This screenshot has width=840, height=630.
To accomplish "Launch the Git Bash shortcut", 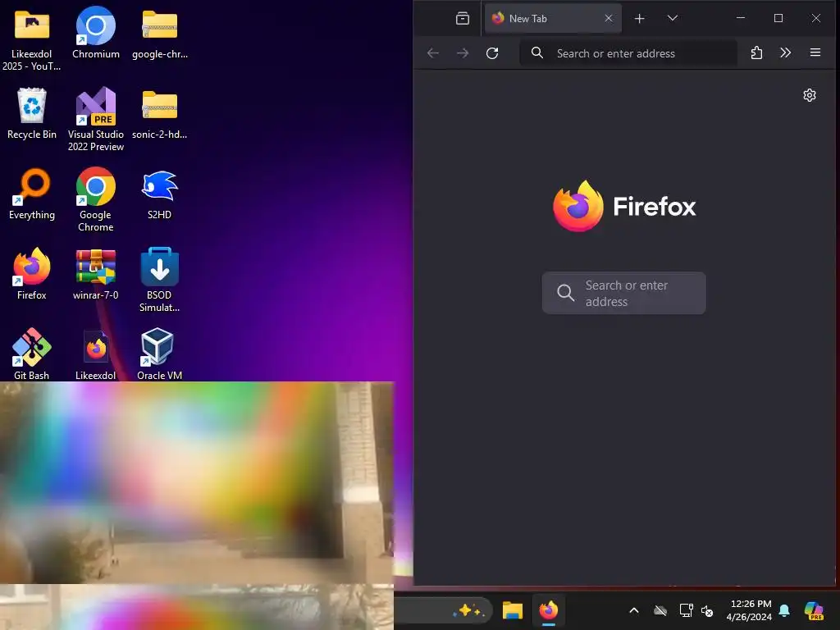I will (32, 354).
